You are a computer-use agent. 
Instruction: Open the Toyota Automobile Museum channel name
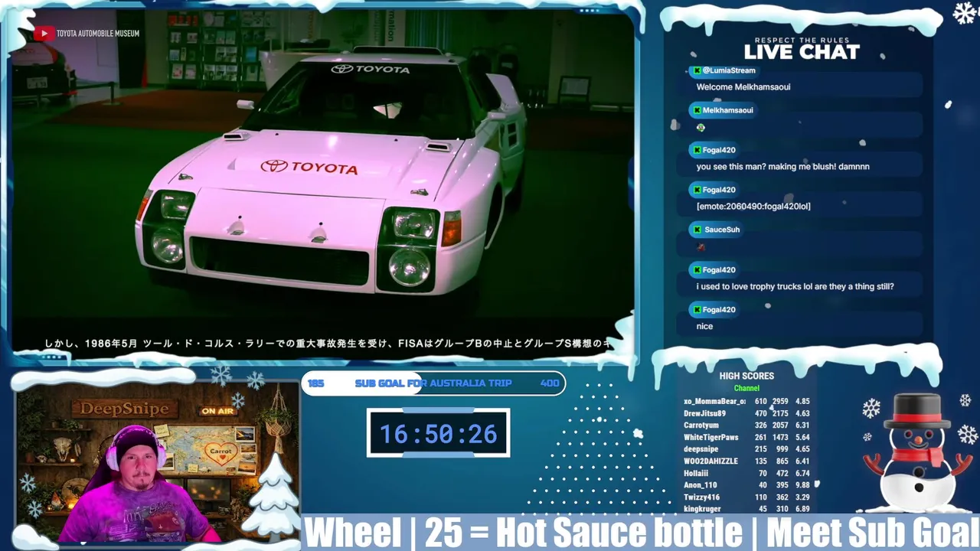[98, 34]
